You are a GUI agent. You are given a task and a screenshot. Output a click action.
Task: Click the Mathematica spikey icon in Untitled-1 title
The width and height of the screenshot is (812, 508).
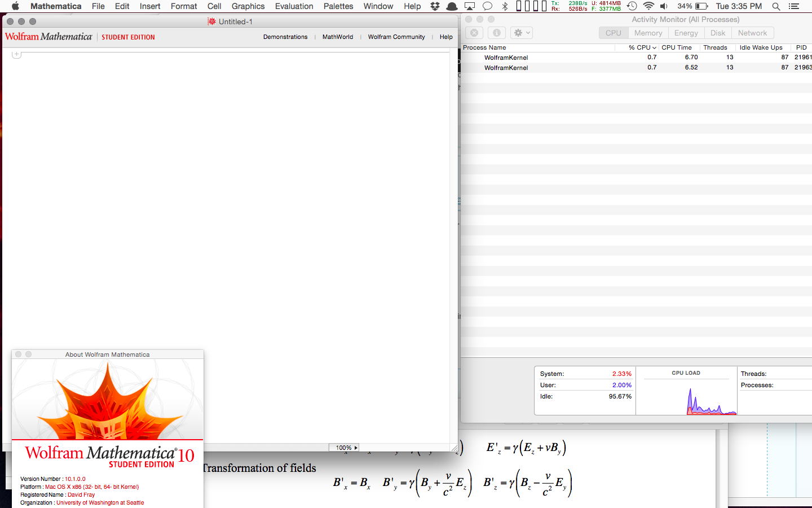[211, 21]
